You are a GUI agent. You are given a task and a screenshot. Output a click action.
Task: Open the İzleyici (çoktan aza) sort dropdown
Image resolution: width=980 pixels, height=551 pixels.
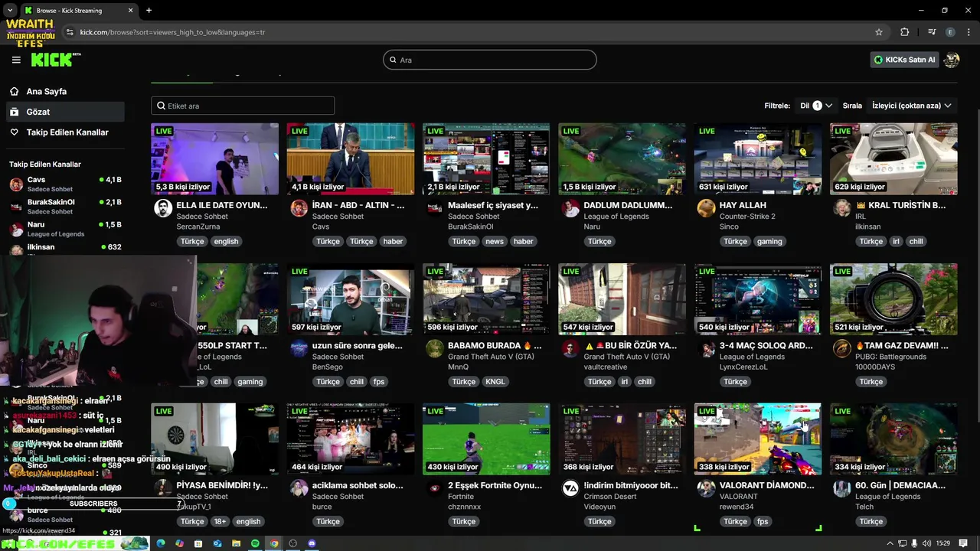coord(912,106)
